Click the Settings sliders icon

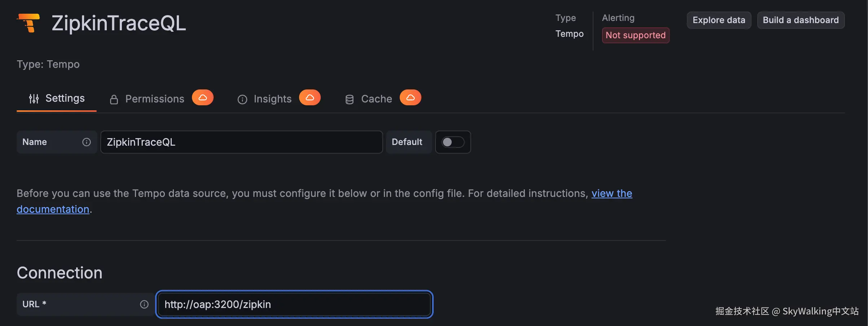pyautogui.click(x=34, y=99)
